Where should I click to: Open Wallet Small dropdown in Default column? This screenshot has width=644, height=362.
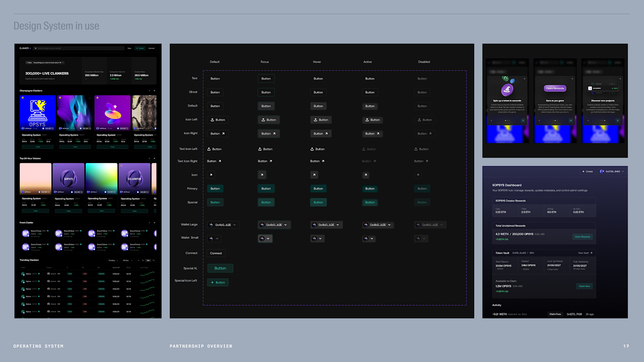[214, 239]
